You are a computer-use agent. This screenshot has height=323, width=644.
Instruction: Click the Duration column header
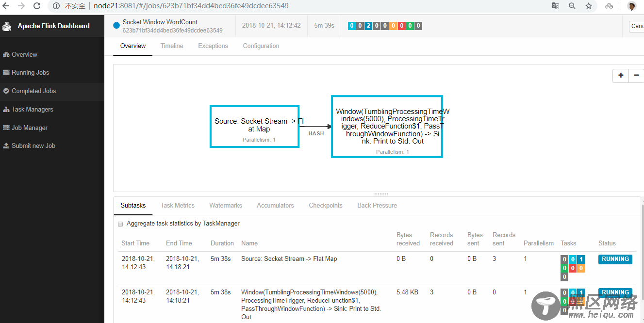[222, 243]
